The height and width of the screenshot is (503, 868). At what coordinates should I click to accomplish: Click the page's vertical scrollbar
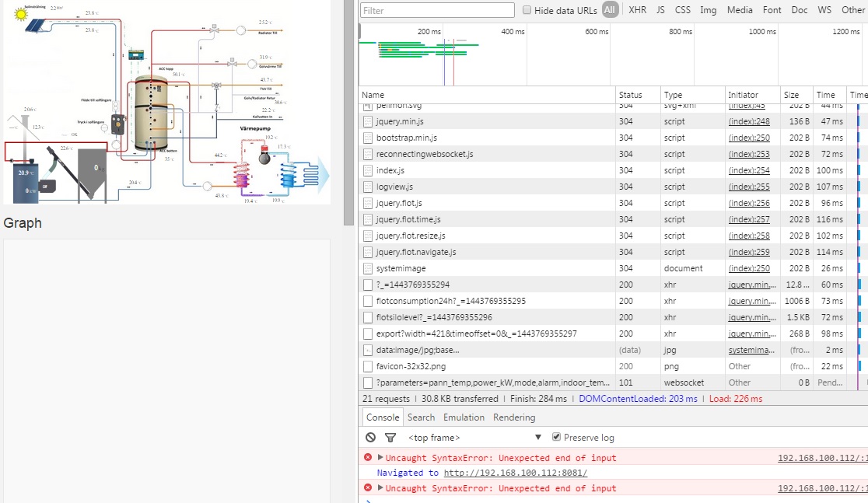tap(349, 117)
